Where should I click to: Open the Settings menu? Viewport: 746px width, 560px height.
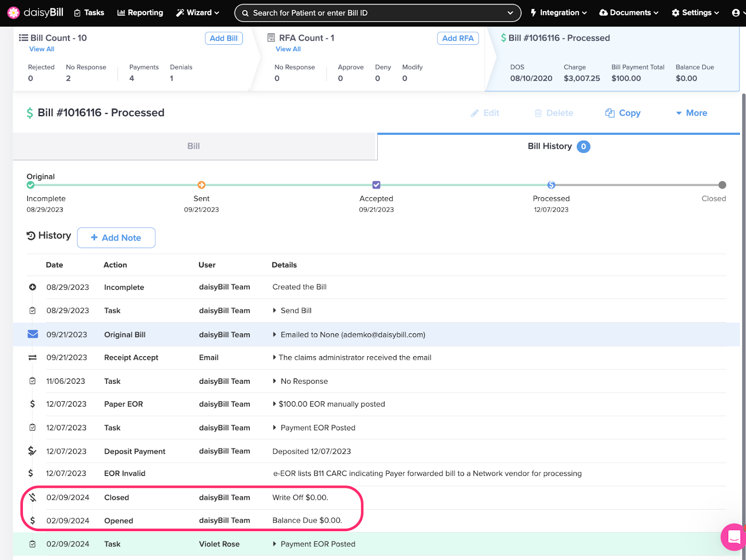coord(695,13)
